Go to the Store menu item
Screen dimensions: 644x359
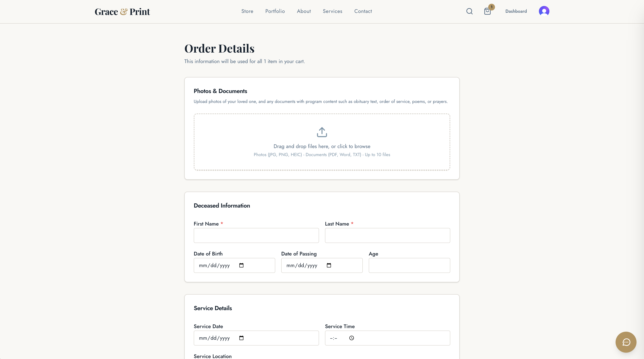pyautogui.click(x=247, y=11)
